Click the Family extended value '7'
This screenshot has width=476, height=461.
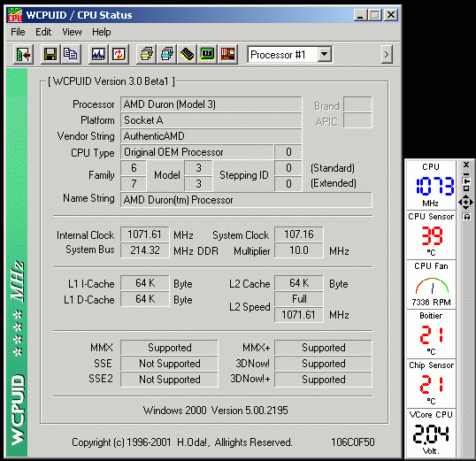tap(134, 184)
